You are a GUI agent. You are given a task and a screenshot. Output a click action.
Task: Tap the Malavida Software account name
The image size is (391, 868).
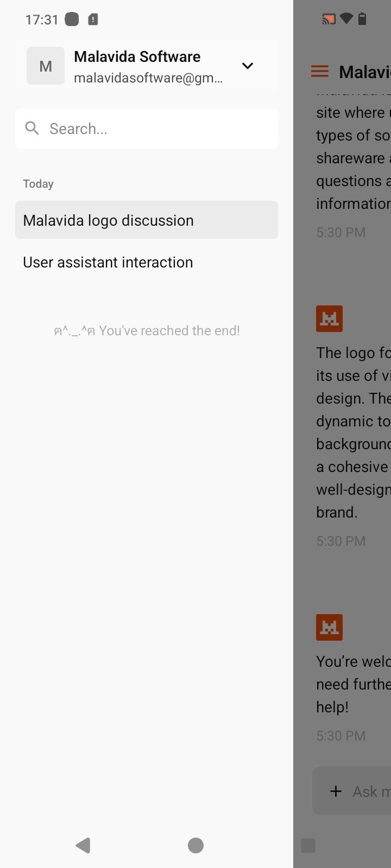tap(137, 56)
